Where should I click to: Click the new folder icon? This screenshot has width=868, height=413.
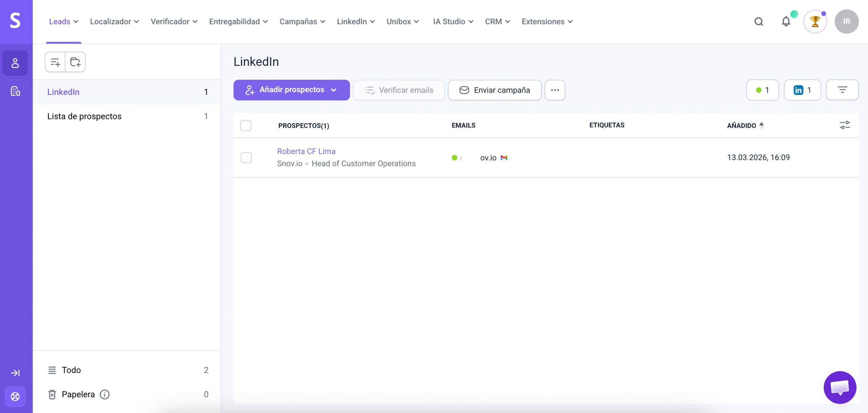click(75, 62)
